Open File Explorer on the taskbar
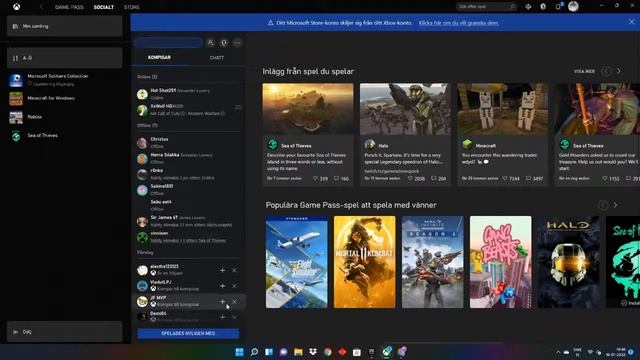Viewport: 640px width, 360px height. (x=298, y=352)
